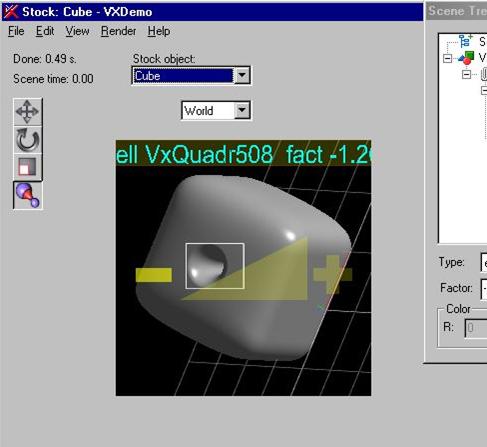Open the World coordinate dropdown

[x=216, y=110]
